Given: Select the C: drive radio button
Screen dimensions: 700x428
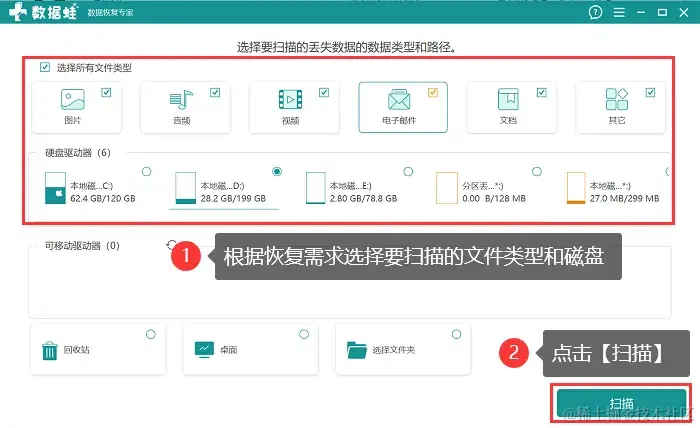Looking at the screenshot, I should pos(146,171).
